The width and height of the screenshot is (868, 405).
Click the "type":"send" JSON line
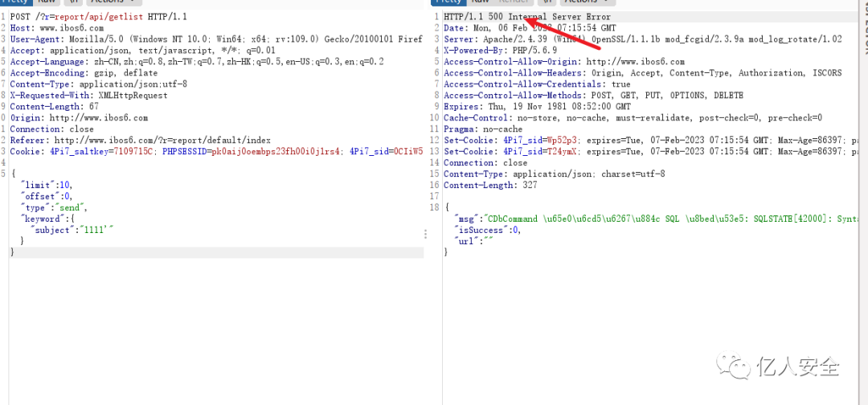[54, 207]
